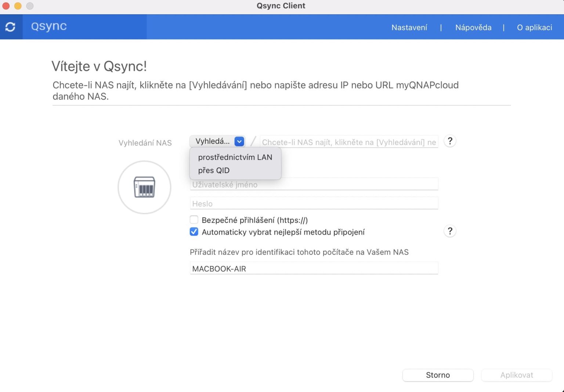Select přes QID from the dropdown
Viewport: 564px width, 392px height.
(x=214, y=170)
